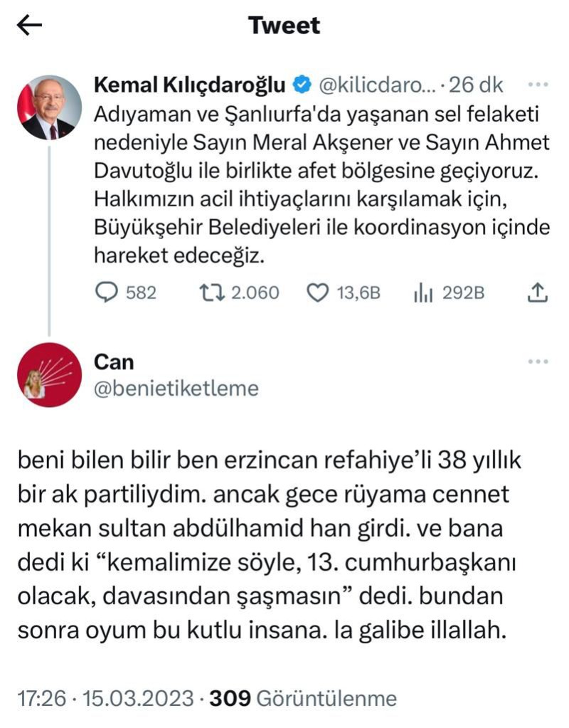Image resolution: width=569 pixels, height=728 pixels.
Task: Click the 17:26 · 15.03.2023 timestamp
Action: (105, 698)
